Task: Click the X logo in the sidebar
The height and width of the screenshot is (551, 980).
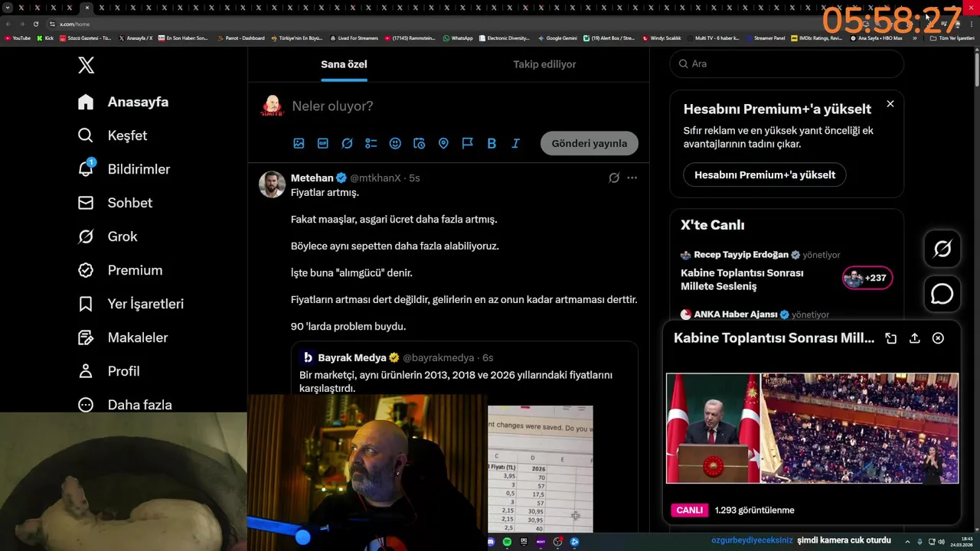Action: pyautogui.click(x=87, y=65)
